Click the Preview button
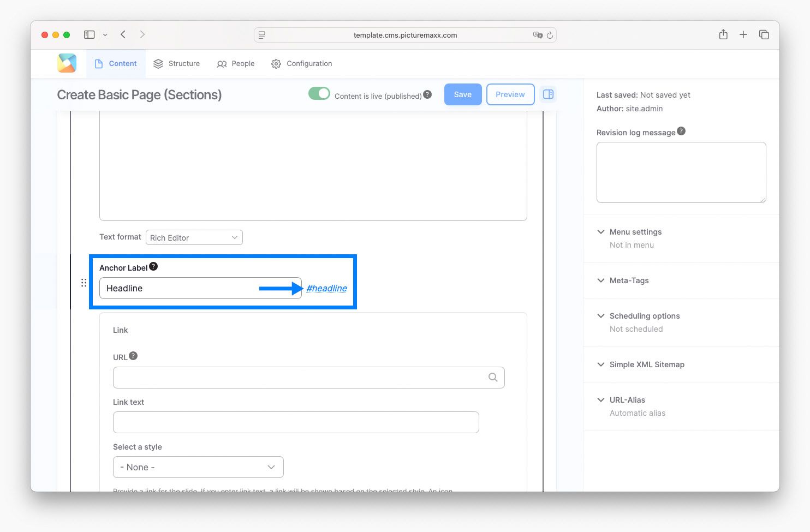Viewport: 810px width, 532px height. [510, 94]
